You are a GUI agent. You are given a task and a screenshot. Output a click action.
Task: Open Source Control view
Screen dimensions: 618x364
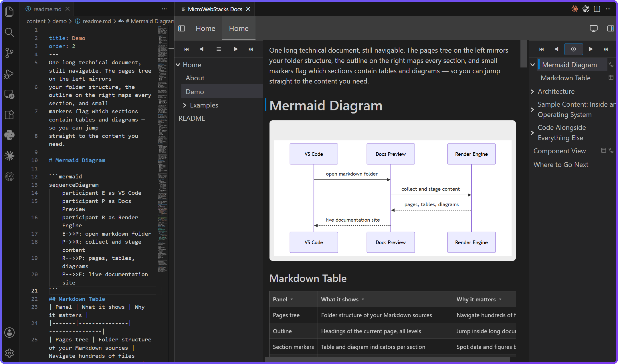9,53
